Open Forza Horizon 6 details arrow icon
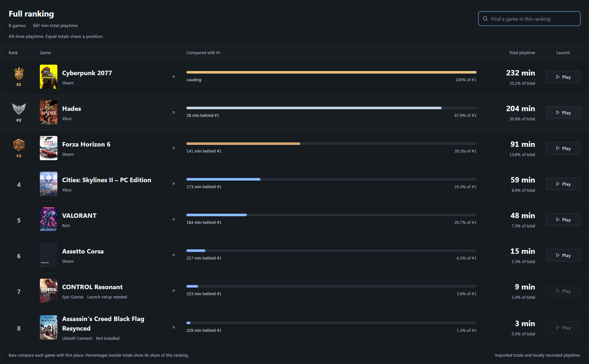This screenshot has height=364, width=589. tap(173, 148)
